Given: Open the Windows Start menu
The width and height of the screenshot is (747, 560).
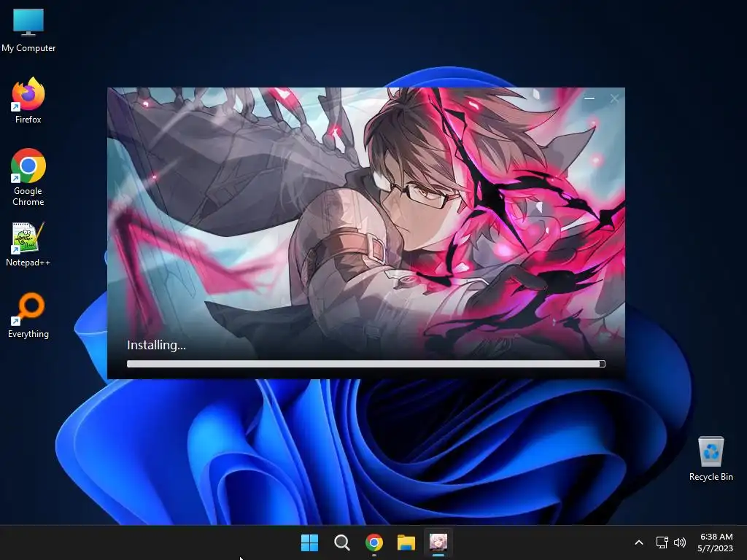Looking at the screenshot, I should pyautogui.click(x=309, y=542).
